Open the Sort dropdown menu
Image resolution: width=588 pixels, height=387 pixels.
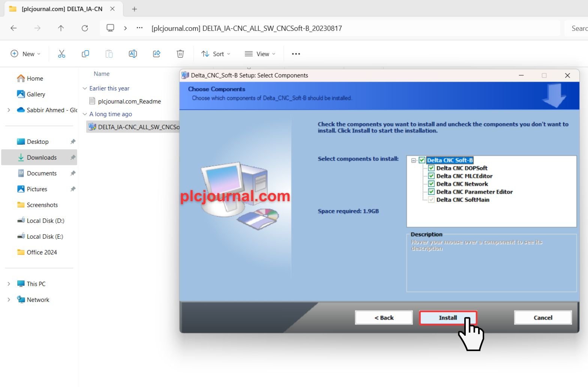[216, 54]
